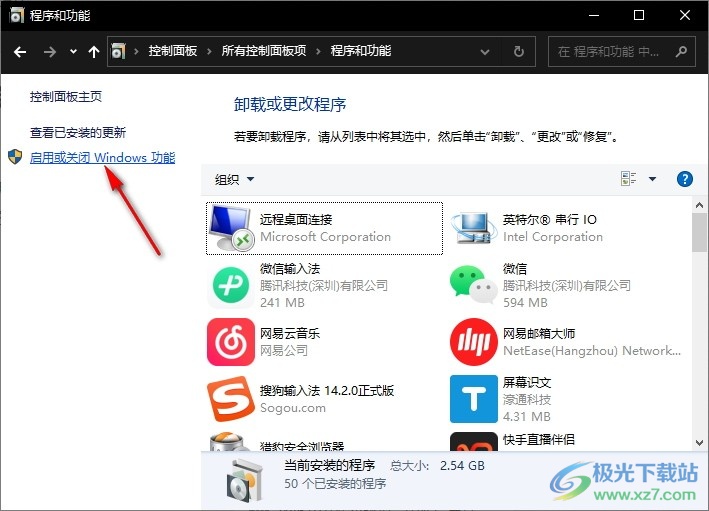
Task: Change view using the view icon
Action: click(629, 179)
